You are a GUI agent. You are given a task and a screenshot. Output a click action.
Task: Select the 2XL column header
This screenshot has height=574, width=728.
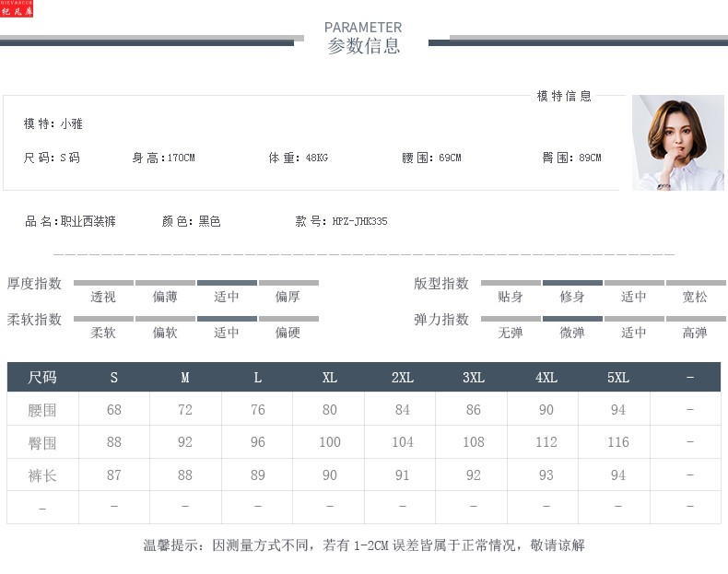(402, 378)
